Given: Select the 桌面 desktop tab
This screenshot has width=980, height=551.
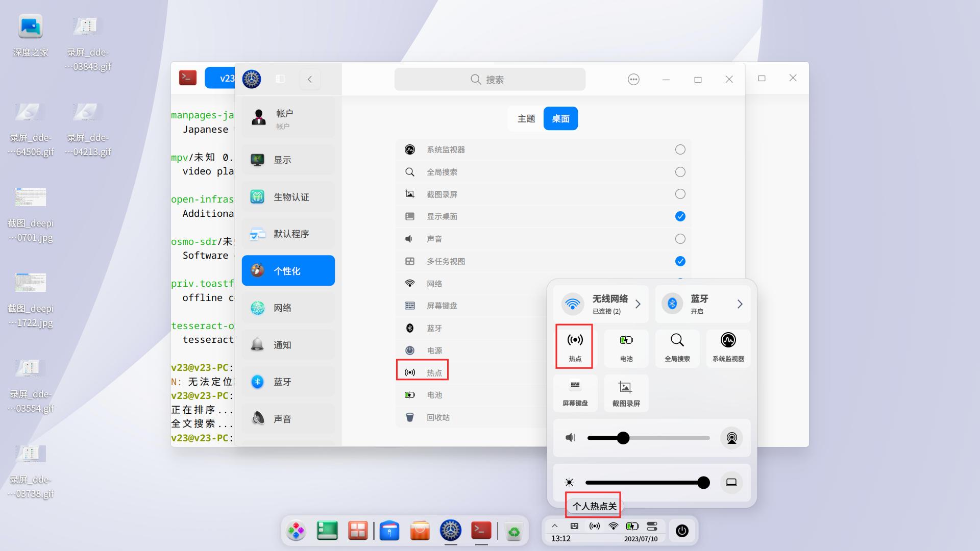Looking at the screenshot, I should (x=560, y=118).
